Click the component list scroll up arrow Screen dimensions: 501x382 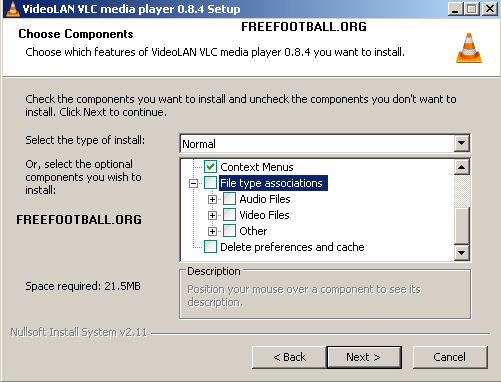462,167
